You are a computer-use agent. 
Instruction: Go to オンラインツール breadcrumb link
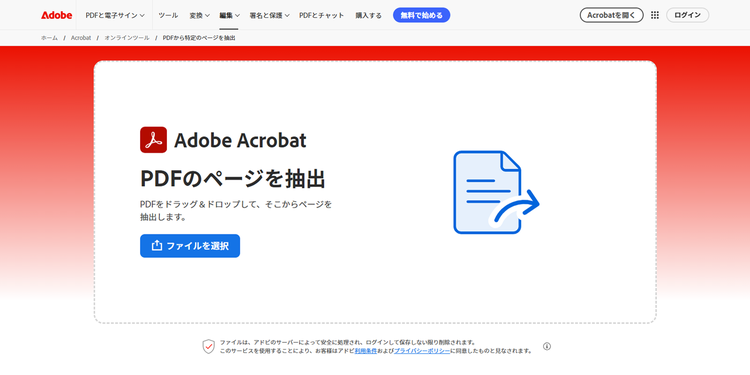[x=127, y=38]
